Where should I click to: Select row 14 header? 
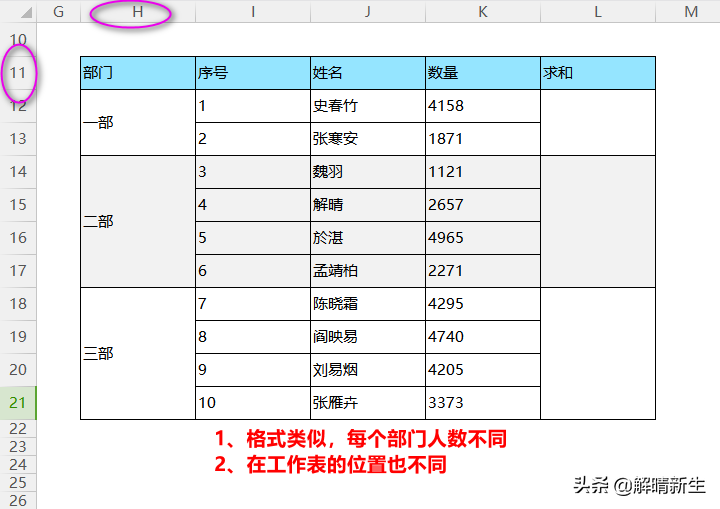click(x=18, y=172)
